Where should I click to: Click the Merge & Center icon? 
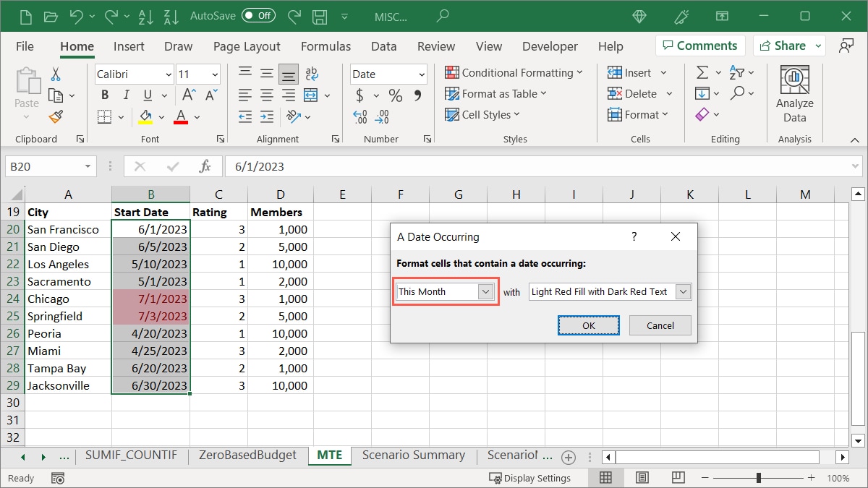(x=311, y=95)
